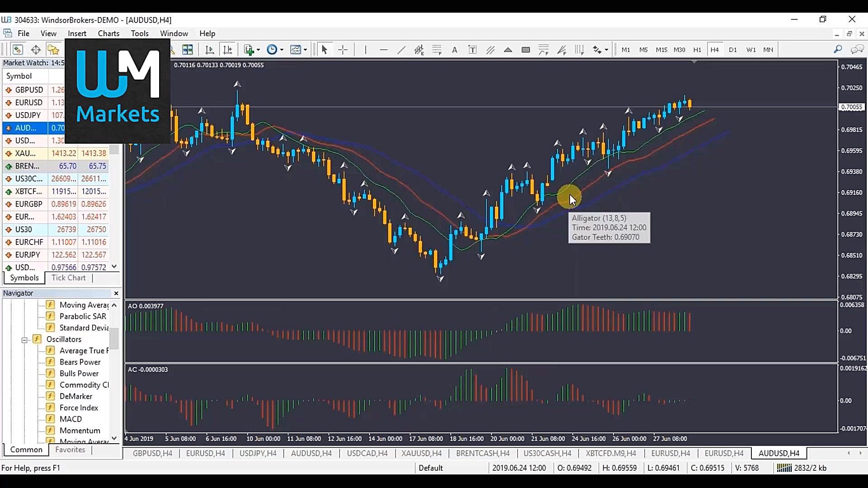Open the chat bubbles icon
Screen dimensions: 868x488
click(x=857, y=50)
